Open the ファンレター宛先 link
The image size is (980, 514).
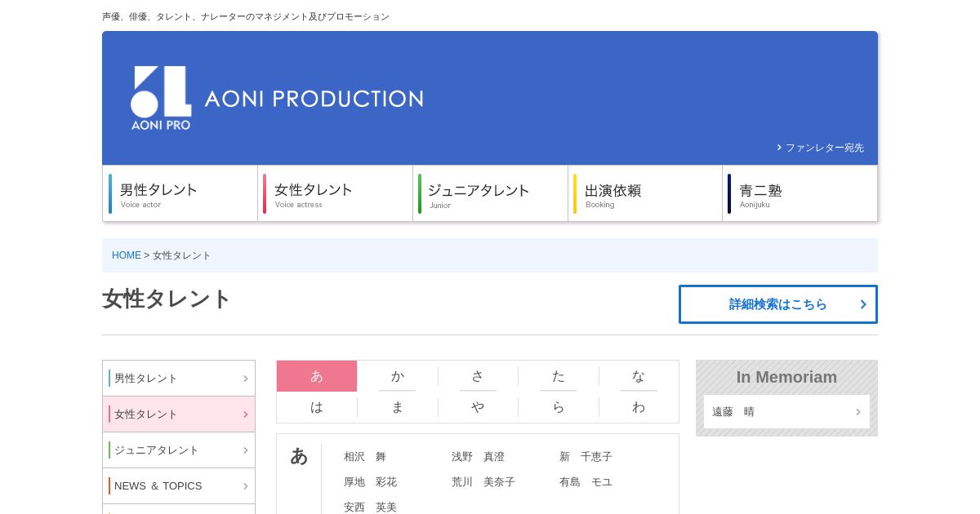pyautogui.click(x=824, y=148)
